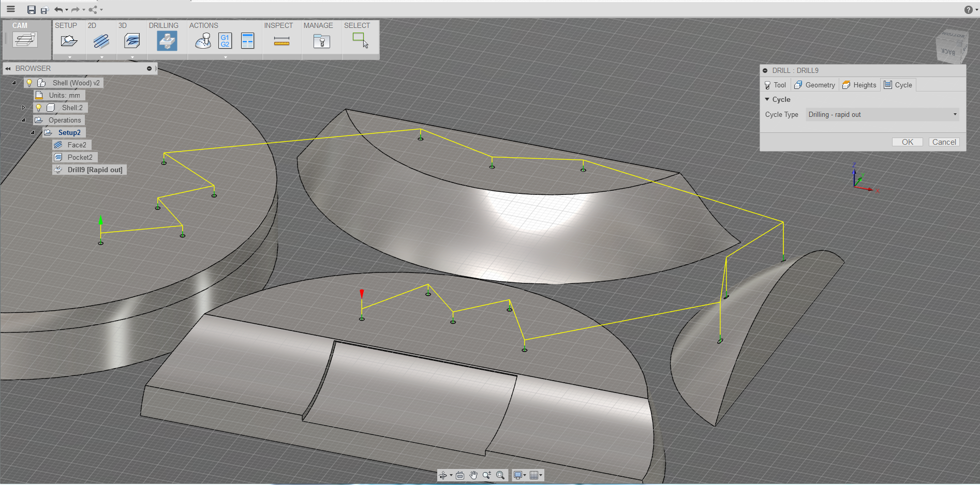Switch to the Cycle tab

[898, 85]
